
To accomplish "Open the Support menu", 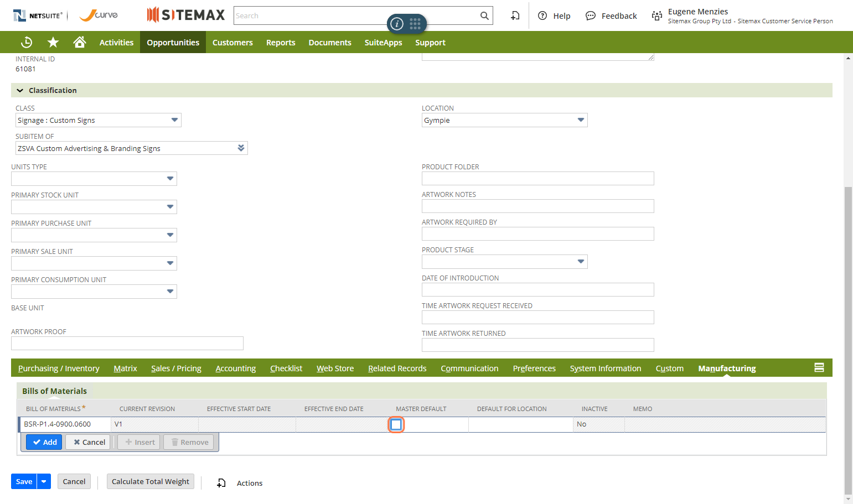I will tap(430, 42).
